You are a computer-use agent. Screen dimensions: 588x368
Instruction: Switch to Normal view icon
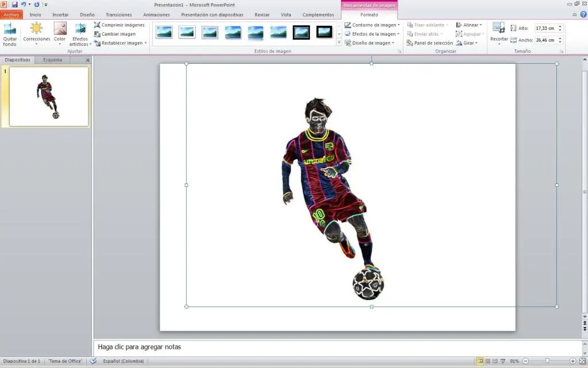tap(480, 361)
